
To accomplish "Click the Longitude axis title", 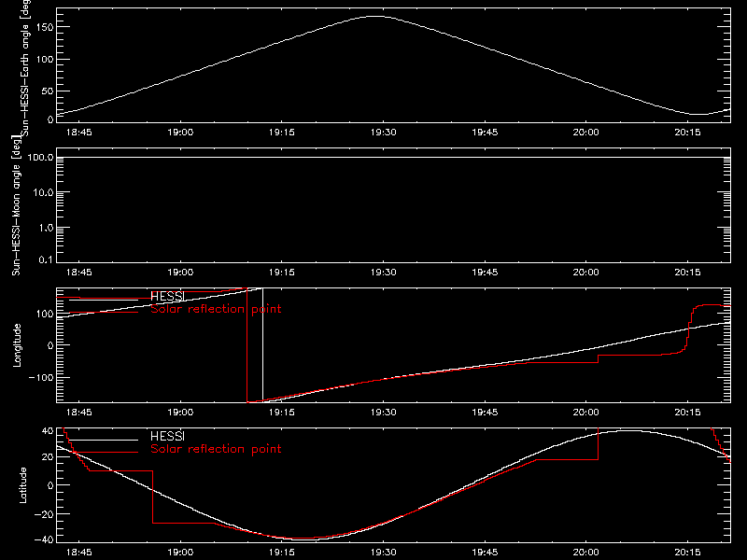I will (17, 345).
